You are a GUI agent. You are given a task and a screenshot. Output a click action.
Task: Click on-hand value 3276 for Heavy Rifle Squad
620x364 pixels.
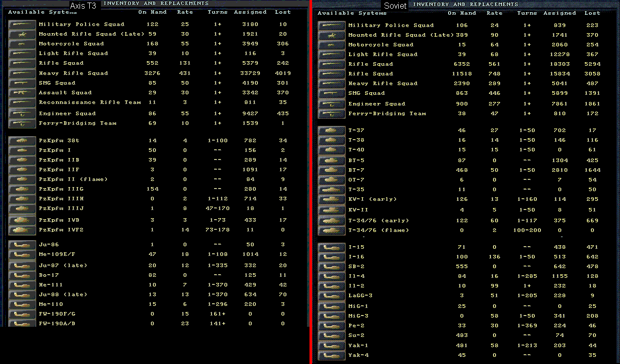pyautogui.click(x=152, y=73)
